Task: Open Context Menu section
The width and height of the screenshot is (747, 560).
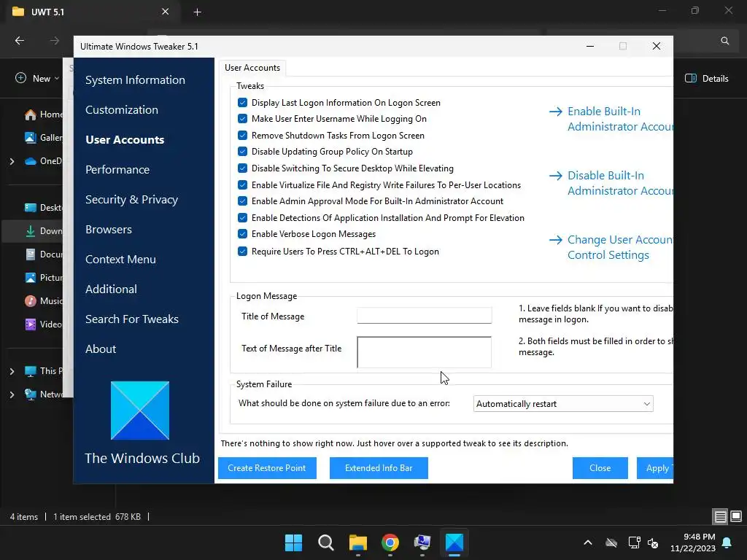Action: click(120, 260)
